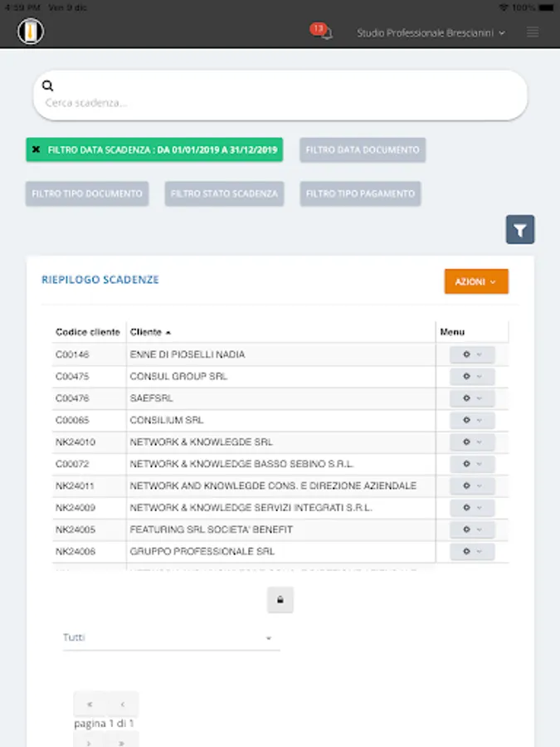
Task: Click CONSILIUM SRL client name
Action: pyautogui.click(x=166, y=420)
